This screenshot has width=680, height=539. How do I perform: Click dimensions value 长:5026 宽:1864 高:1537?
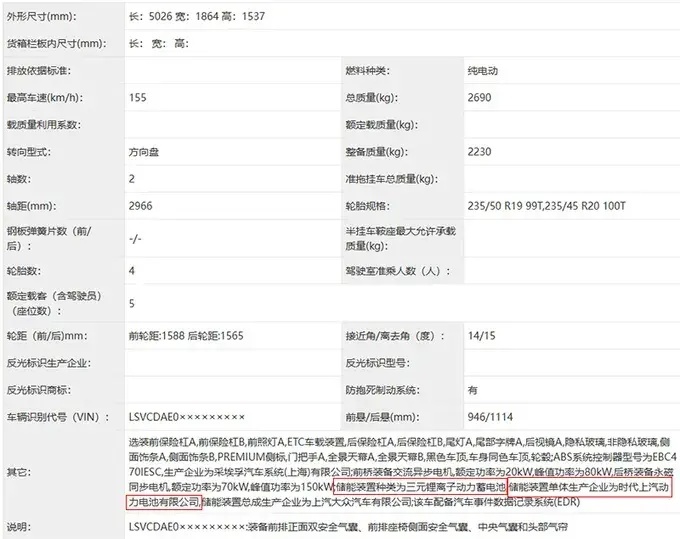pos(196,16)
